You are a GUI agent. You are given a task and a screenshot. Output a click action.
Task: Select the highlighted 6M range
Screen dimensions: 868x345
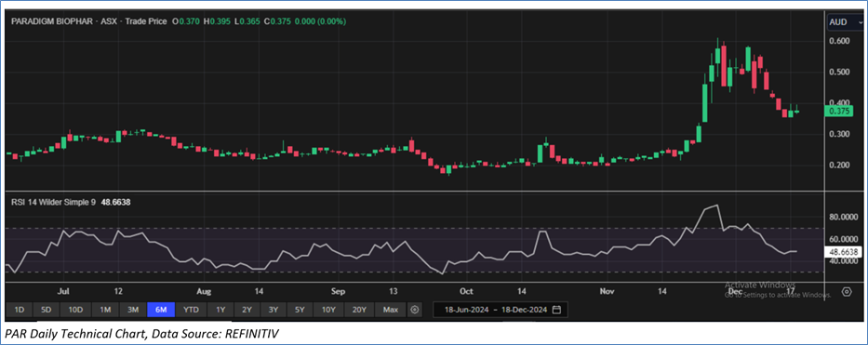[x=161, y=310]
